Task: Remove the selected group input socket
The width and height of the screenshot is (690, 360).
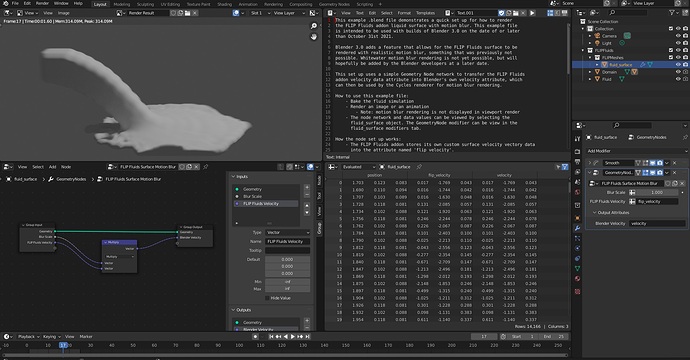Action: (x=307, y=195)
